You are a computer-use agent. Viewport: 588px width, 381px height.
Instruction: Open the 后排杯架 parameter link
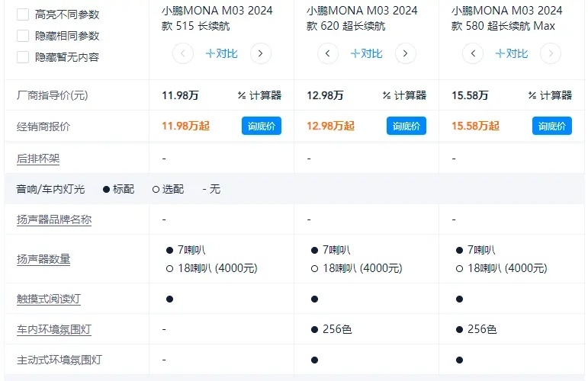tap(38, 158)
